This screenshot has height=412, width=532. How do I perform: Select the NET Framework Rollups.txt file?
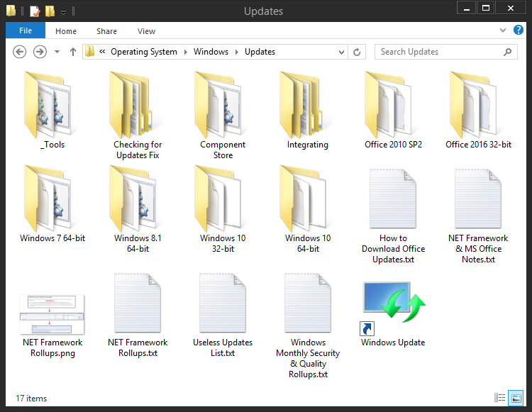[x=138, y=316]
